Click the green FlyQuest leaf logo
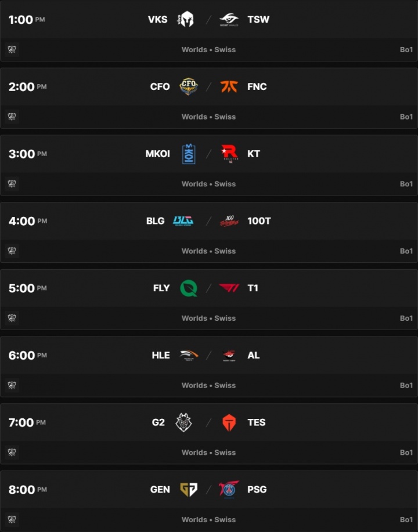Image resolution: width=418 pixels, height=532 pixels. tap(188, 288)
